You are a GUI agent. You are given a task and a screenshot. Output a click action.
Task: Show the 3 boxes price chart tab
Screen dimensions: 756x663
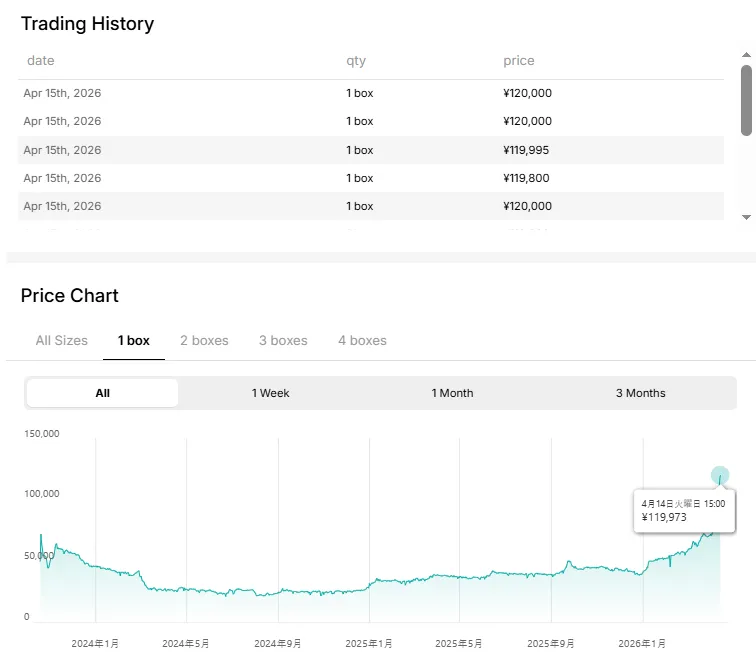tap(283, 341)
